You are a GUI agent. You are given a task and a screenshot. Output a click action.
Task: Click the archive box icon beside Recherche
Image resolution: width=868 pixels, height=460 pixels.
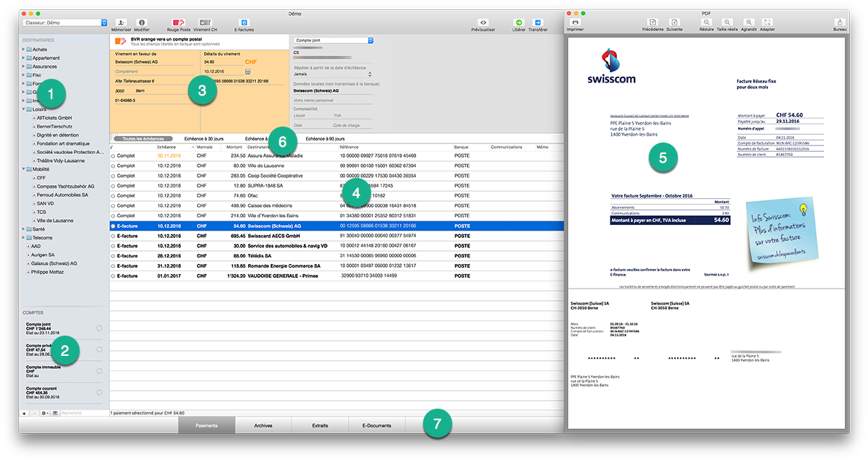coord(56,413)
